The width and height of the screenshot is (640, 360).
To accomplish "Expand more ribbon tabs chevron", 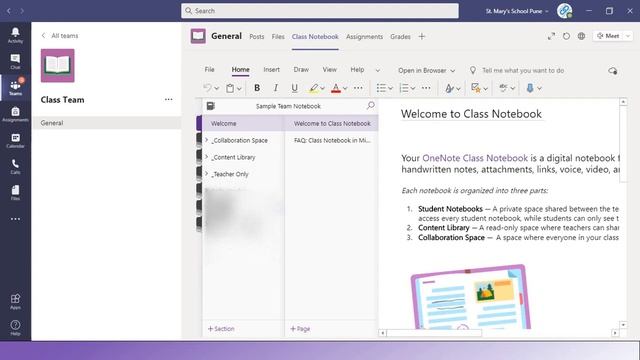I will 378,70.
